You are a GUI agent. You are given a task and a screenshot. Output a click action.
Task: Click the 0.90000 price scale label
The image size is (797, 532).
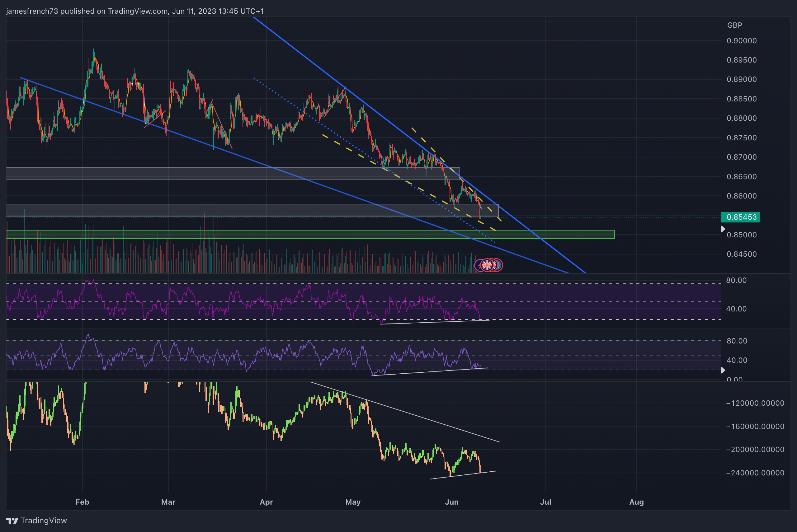click(742, 41)
